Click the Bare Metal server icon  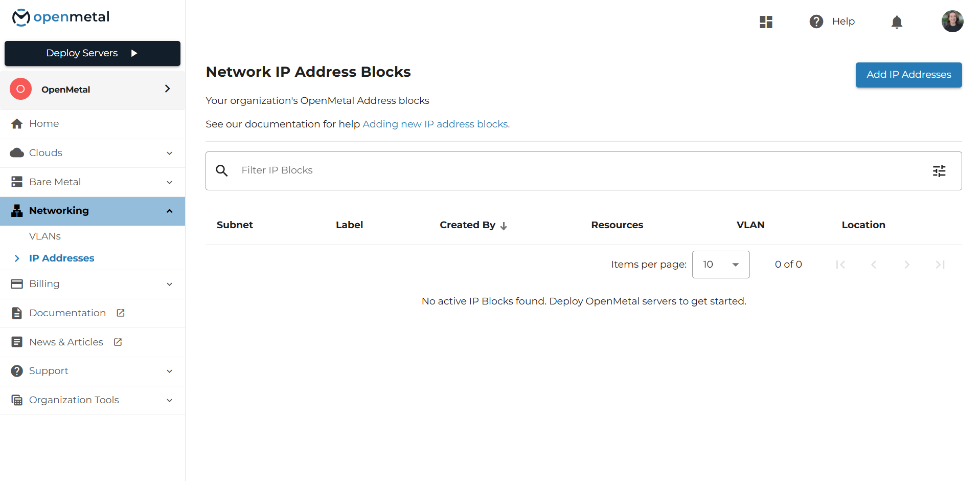click(x=17, y=182)
